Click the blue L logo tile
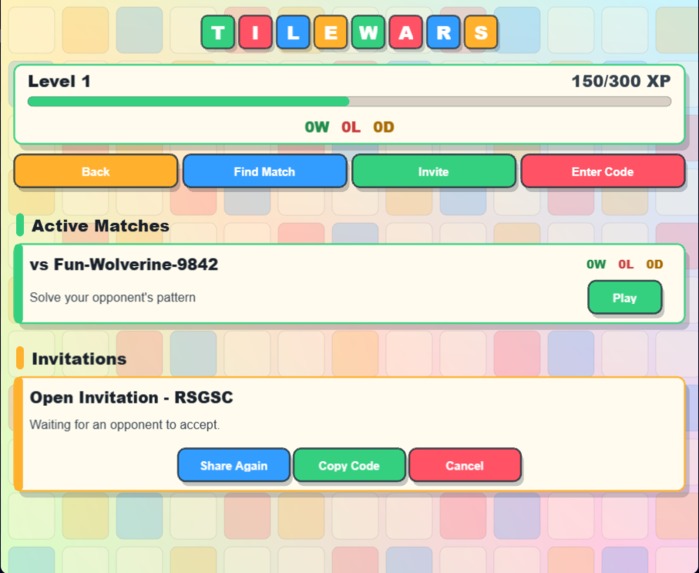The height and width of the screenshot is (573, 699). 293,32
